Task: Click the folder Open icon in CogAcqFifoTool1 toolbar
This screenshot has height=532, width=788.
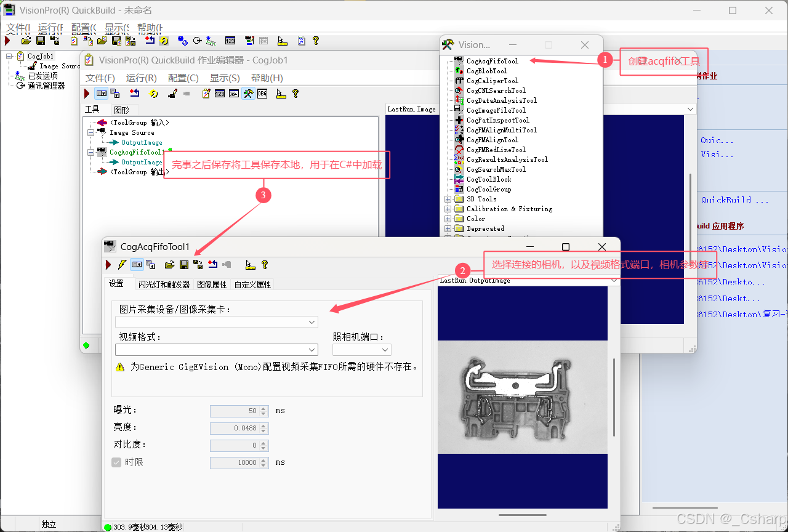Action: pyautogui.click(x=169, y=265)
